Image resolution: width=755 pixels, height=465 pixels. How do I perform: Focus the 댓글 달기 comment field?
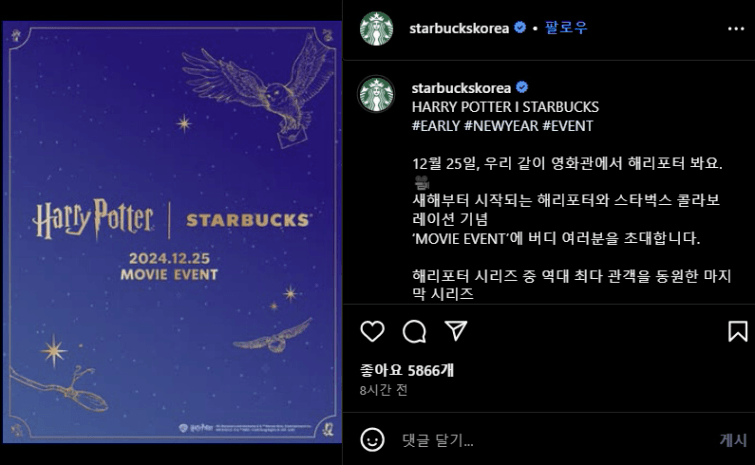coord(554,440)
